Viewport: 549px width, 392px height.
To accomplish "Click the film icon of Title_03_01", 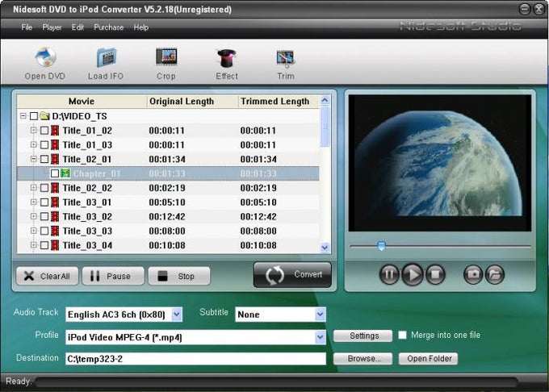I will (55, 202).
